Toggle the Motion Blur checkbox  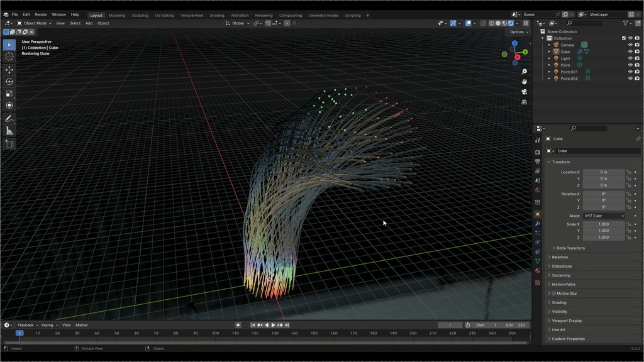pos(553,293)
